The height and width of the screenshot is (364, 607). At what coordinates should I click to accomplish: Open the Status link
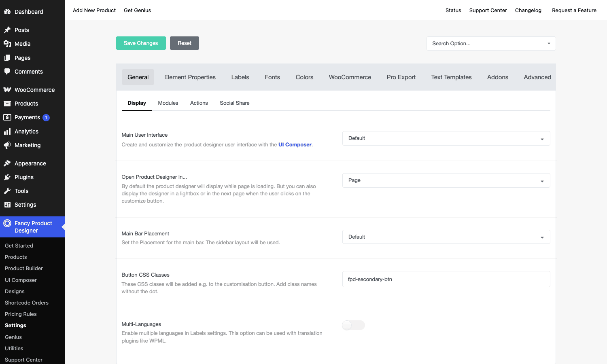click(x=453, y=11)
